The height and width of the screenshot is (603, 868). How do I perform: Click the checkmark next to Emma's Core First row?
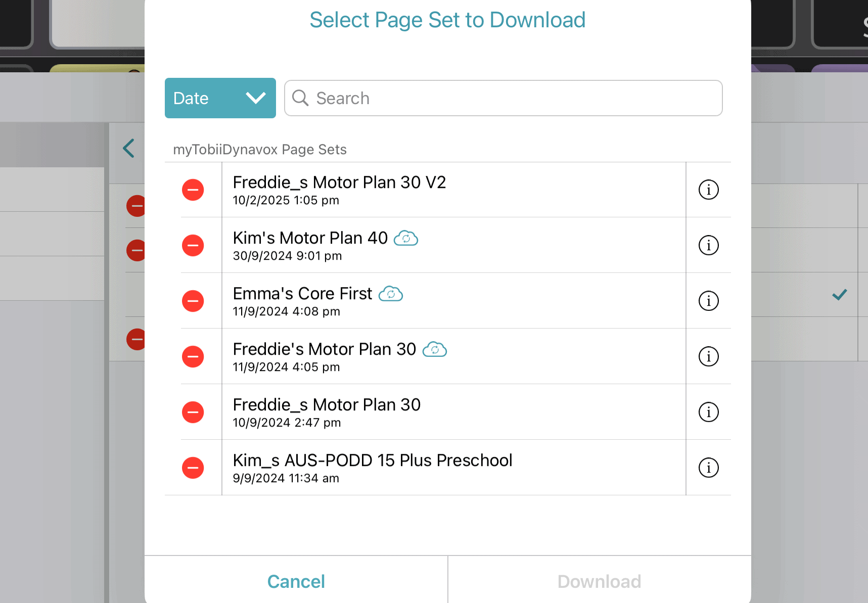(x=839, y=295)
